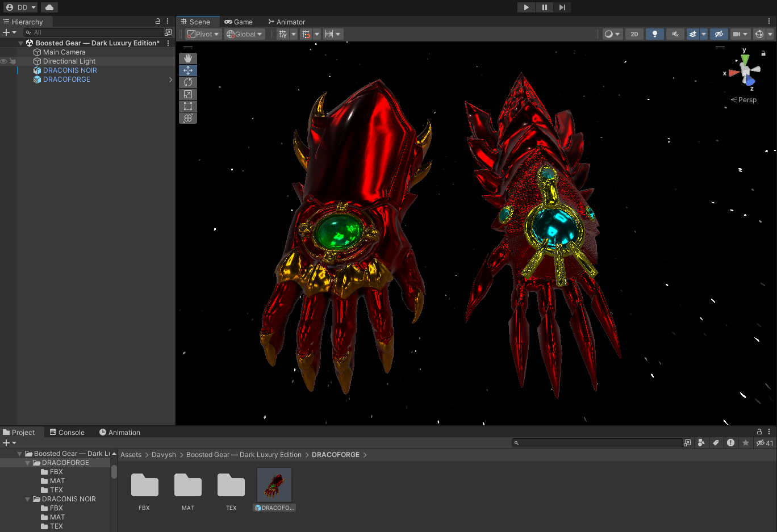Search by label in Project panel
The image size is (777, 532).
(x=716, y=443)
